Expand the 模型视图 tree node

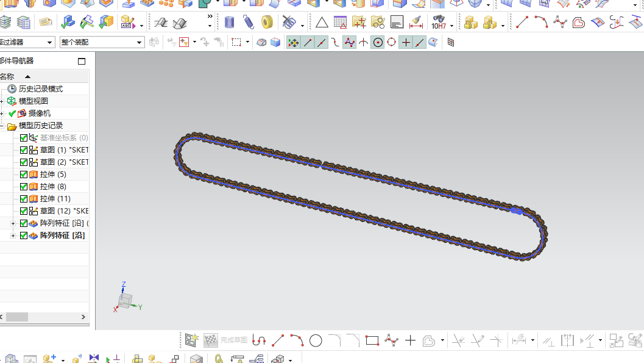tap(2, 101)
